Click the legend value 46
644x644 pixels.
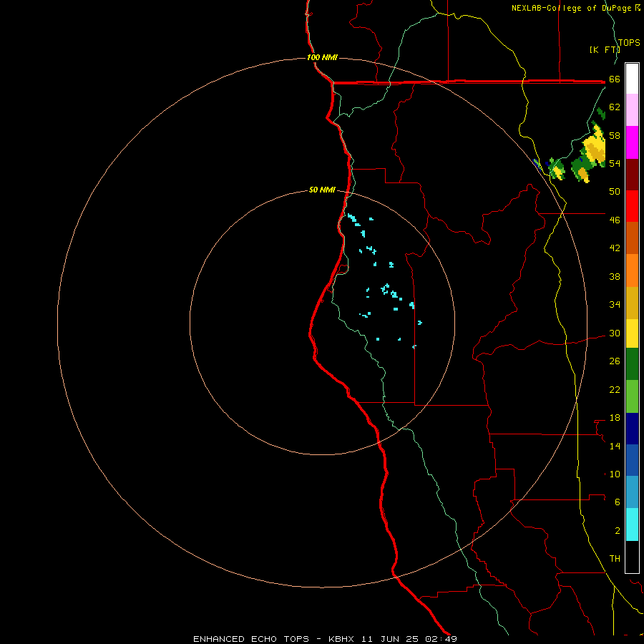(x=615, y=220)
